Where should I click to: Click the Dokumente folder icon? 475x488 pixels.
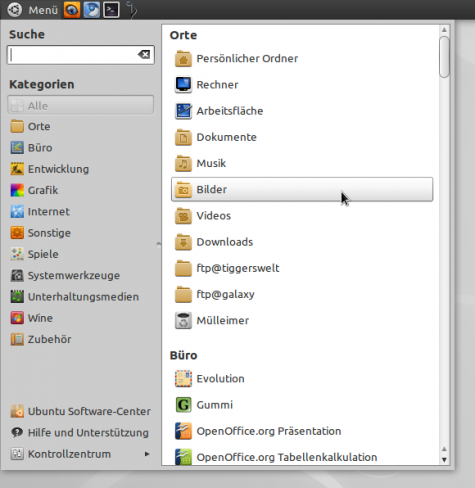[x=183, y=137]
